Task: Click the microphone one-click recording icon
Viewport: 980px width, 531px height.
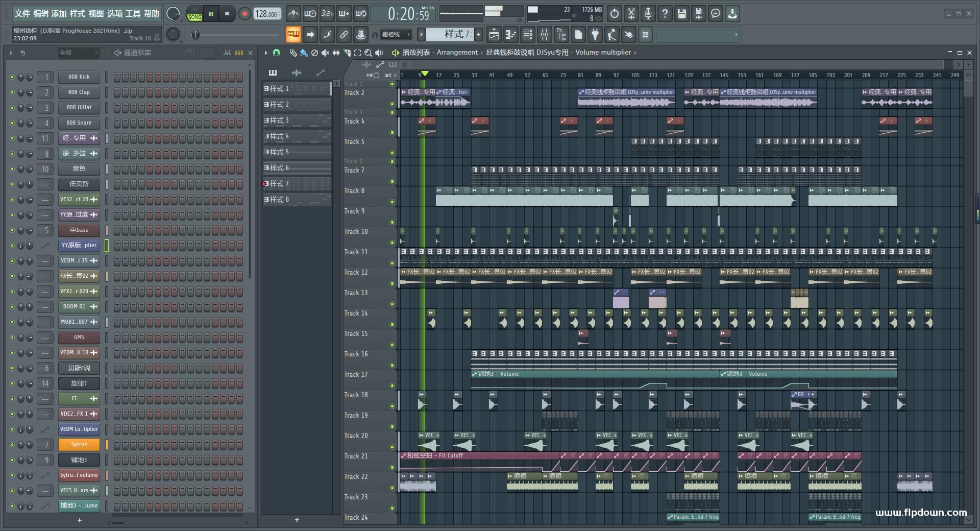Action: 648,14
